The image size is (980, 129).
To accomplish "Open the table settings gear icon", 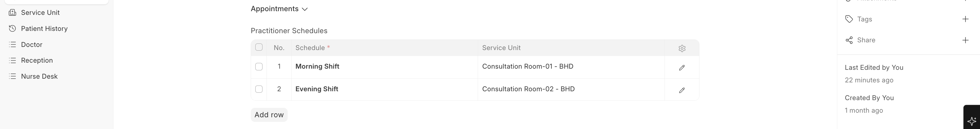I will pos(682,48).
